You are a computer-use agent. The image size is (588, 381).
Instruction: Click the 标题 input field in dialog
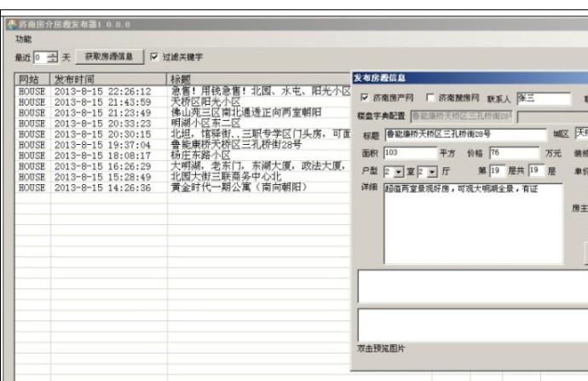point(465,135)
